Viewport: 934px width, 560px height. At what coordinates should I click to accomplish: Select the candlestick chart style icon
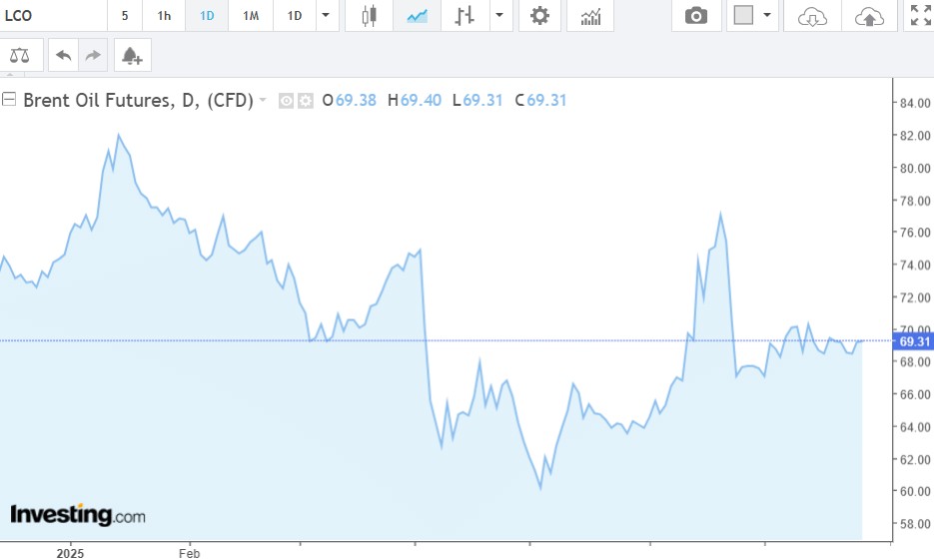370,16
